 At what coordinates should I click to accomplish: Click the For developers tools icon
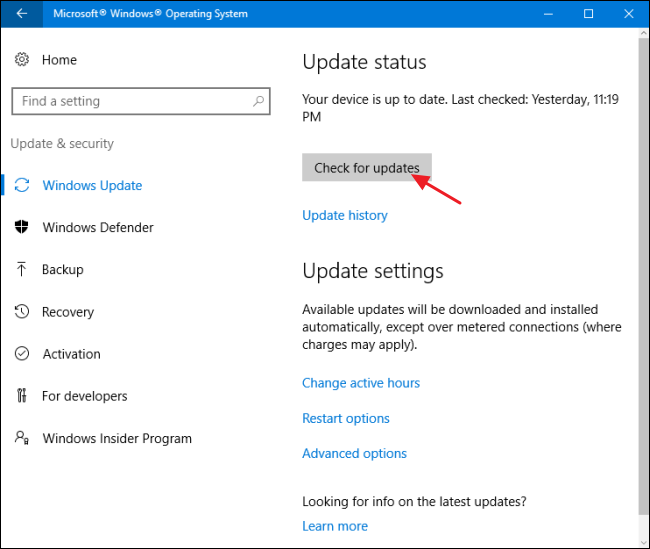pyautogui.click(x=22, y=396)
